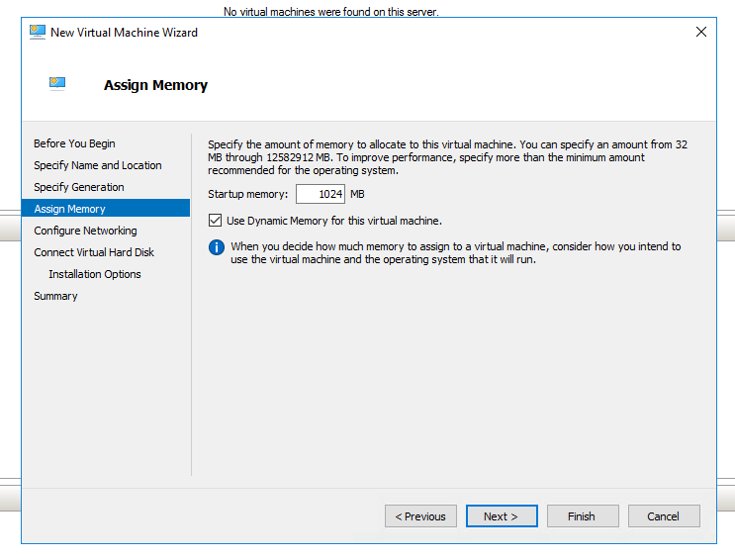Jump to Configure Networking step
The height and width of the screenshot is (560, 735).
pos(85,231)
